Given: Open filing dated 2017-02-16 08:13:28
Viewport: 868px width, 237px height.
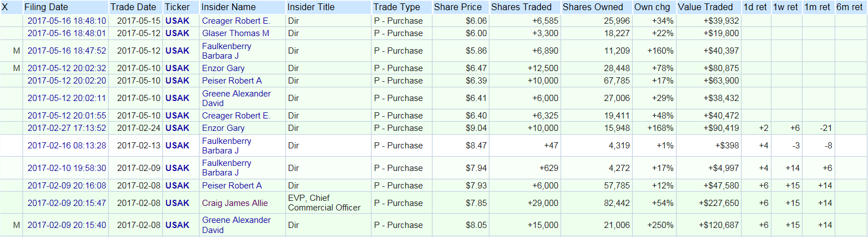Looking at the screenshot, I should 67,146.
